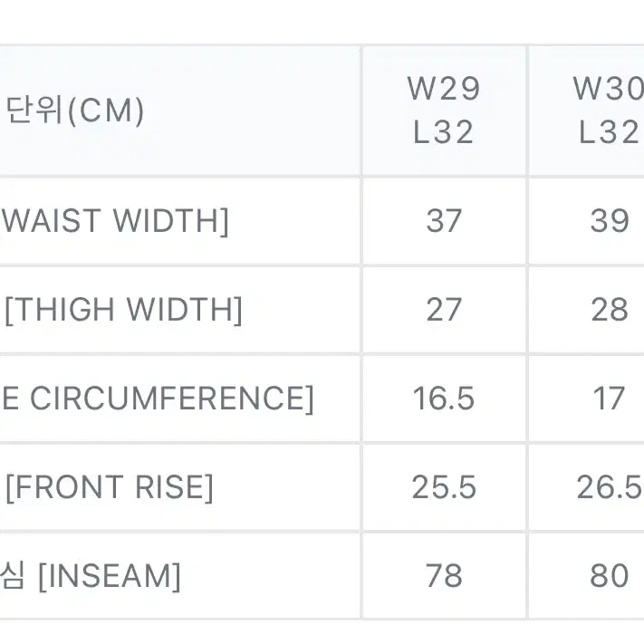
Task: Click circumference value 16.5
Action: [x=444, y=399]
